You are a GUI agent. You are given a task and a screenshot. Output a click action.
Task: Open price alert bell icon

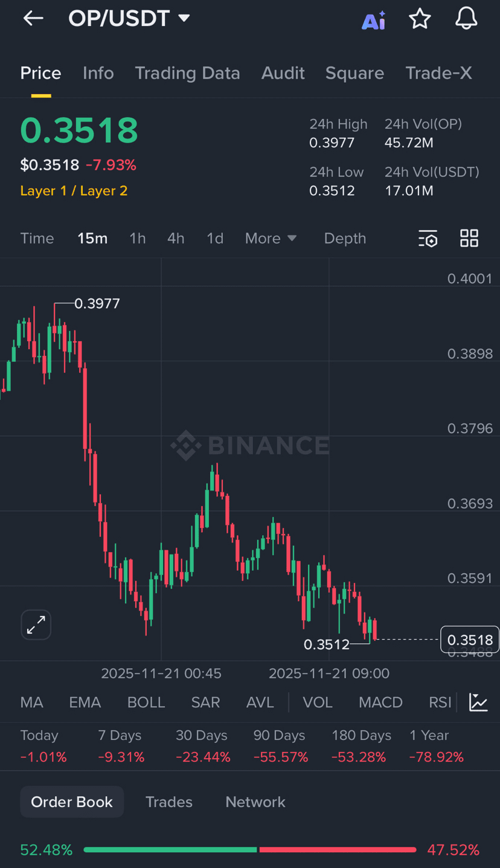coord(466,19)
